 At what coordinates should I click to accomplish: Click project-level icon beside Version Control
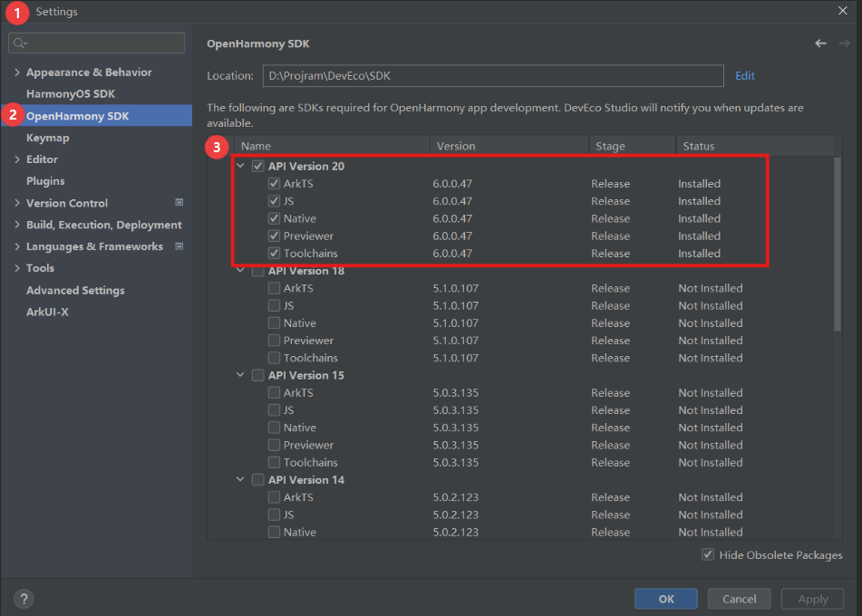[179, 203]
